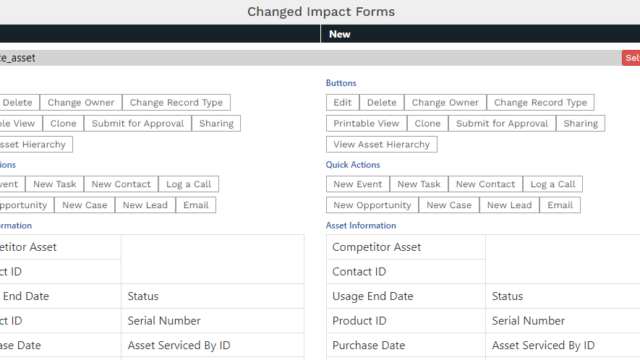This screenshot has width=640, height=360.
Task: Click Clone in the New column
Action: click(427, 123)
